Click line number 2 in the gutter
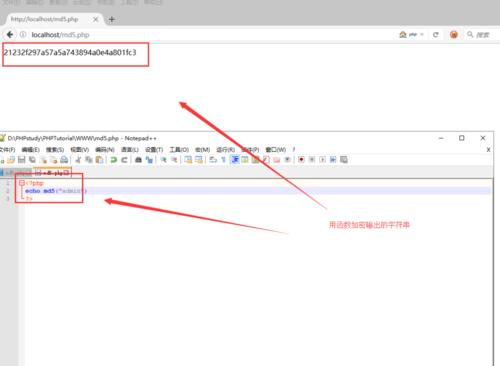 8,191
